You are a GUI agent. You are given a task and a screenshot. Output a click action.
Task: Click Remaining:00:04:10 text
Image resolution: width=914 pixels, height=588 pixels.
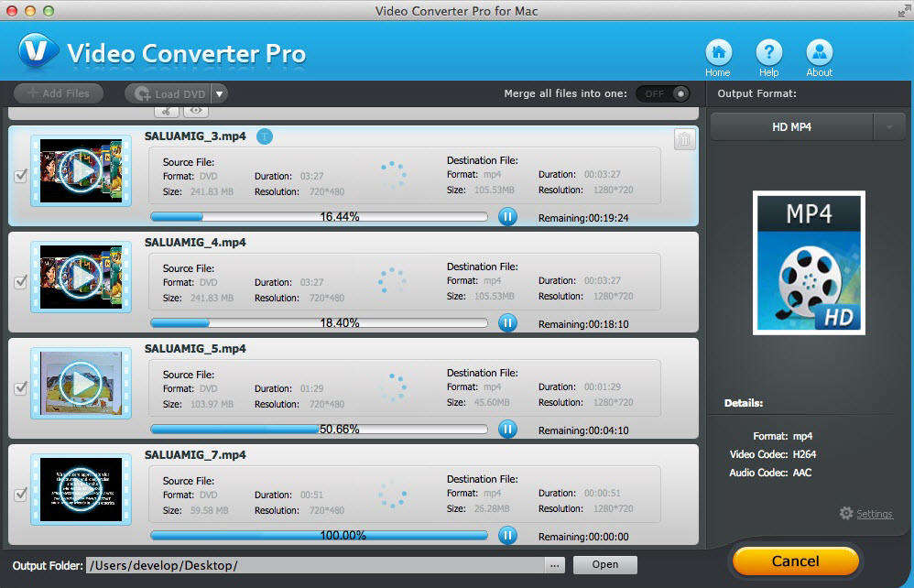click(583, 430)
